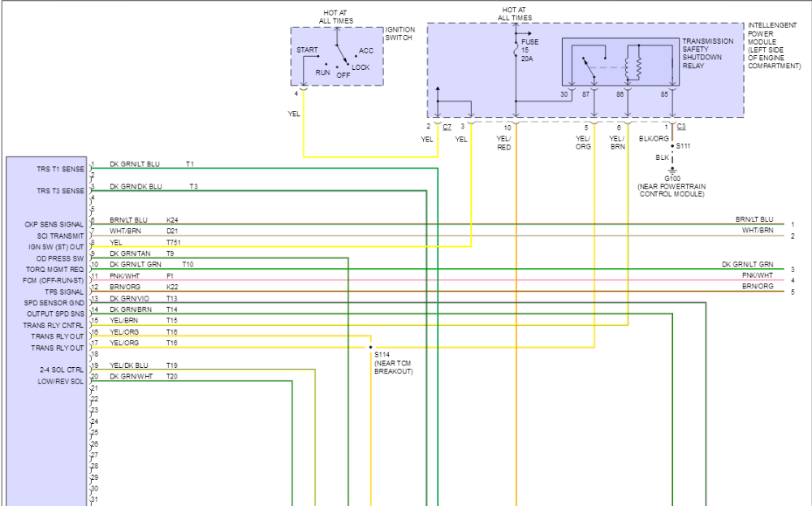
Task: Click the relay switch contact symbol
Action: point(585,71)
